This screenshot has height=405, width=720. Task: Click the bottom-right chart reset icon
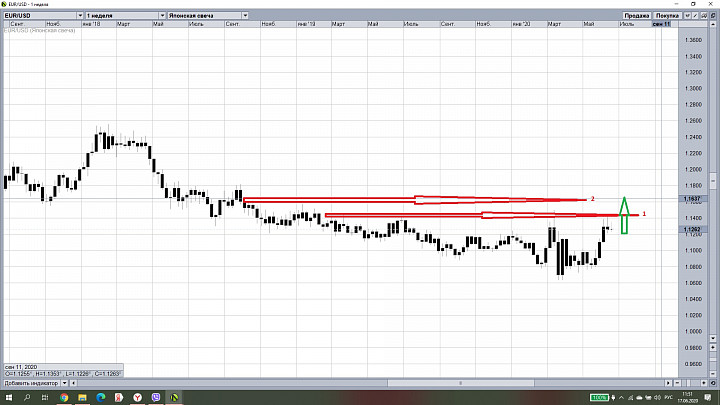click(713, 383)
